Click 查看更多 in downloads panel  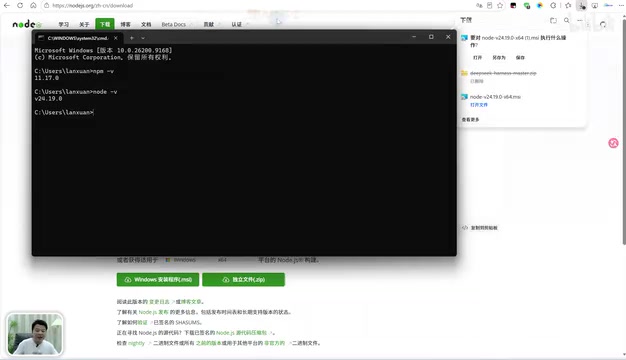pyautogui.click(x=470, y=120)
